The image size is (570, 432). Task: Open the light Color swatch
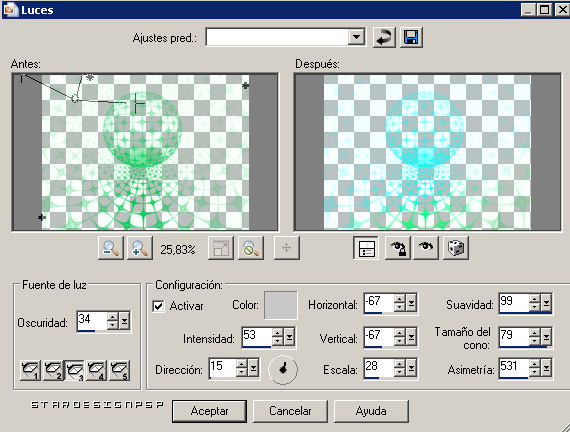tap(281, 305)
